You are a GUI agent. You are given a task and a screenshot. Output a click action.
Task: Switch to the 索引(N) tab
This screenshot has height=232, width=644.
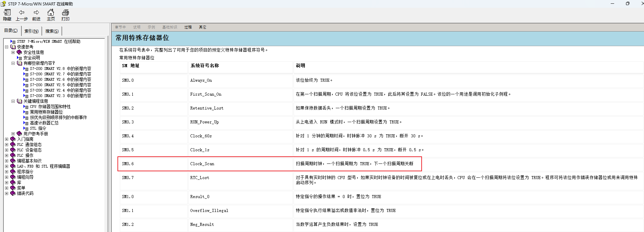[31, 31]
